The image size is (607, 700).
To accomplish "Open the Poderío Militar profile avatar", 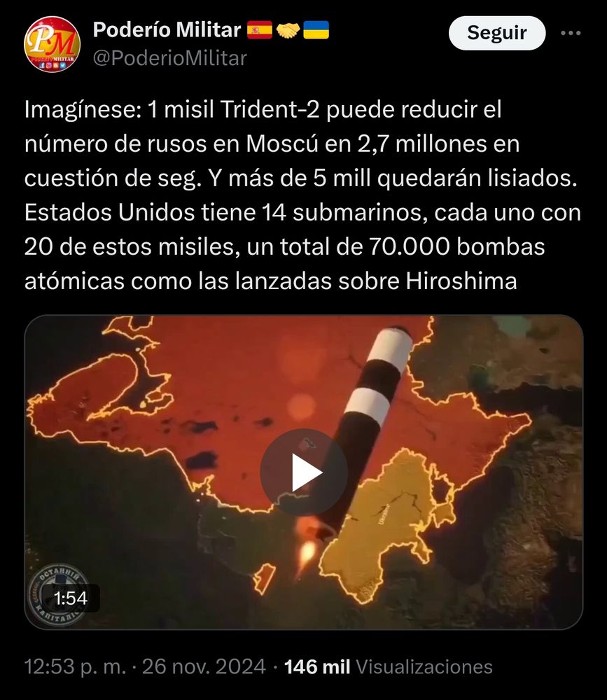I will [x=53, y=43].
